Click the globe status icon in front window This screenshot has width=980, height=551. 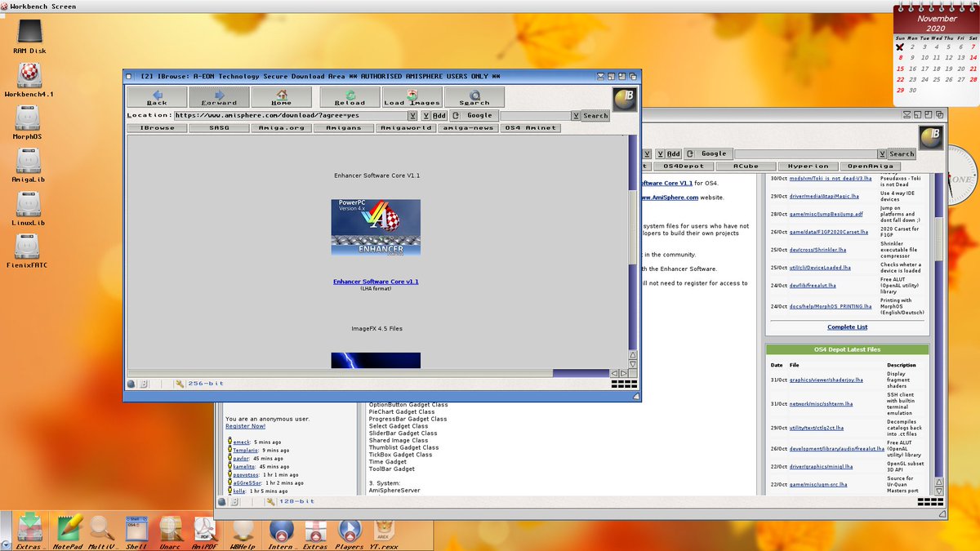[131, 384]
